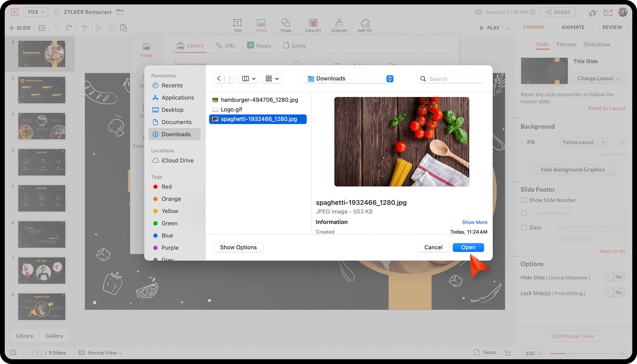Open the Shape tool
This screenshot has height=364, width=637.
[x=286, y=23]
